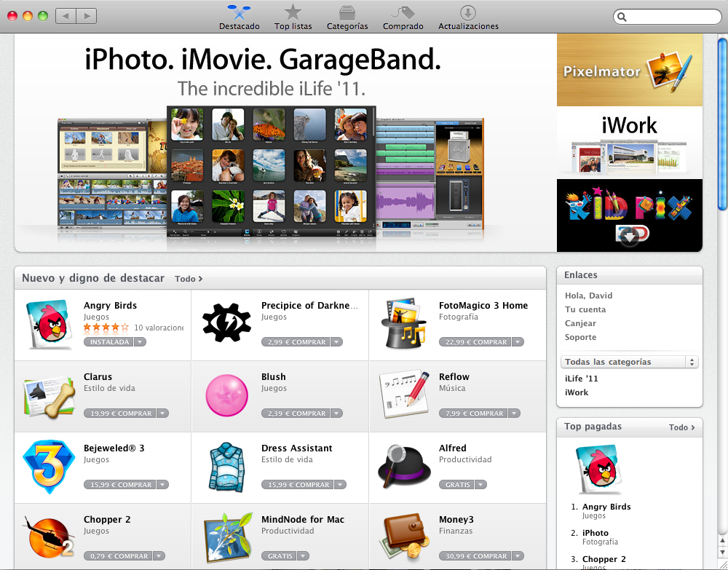Expand the arrow next to Alfred's GRATIS button
The height and width of the screenshot is (570, 728).
481,485
